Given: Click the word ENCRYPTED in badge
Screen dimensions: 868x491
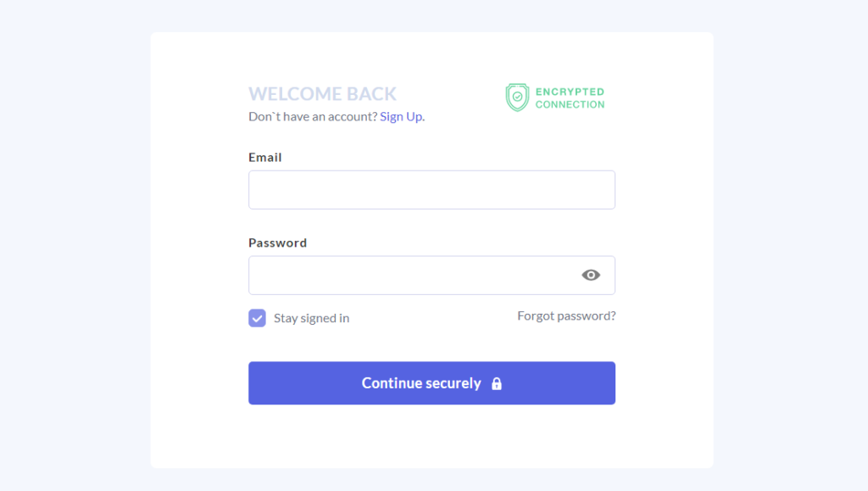Looking at the screenshot, I should coord(570,92).
